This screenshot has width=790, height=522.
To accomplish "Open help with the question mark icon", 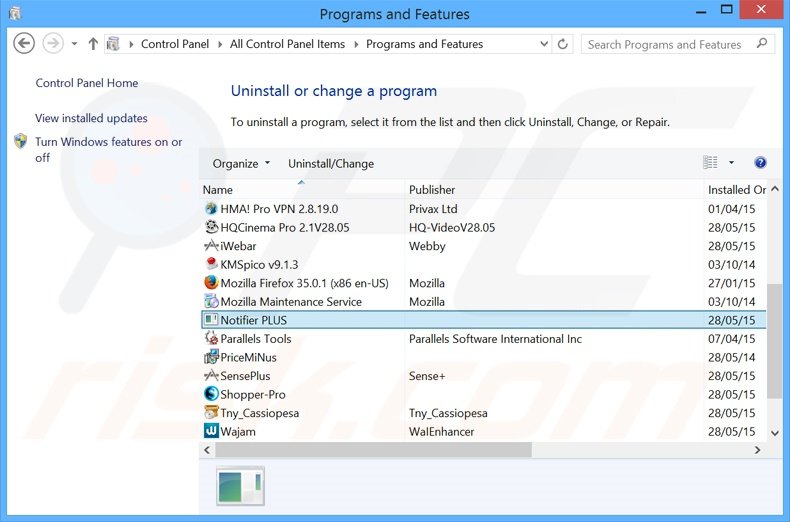I will pyautogui.click(x=760, y=163).
